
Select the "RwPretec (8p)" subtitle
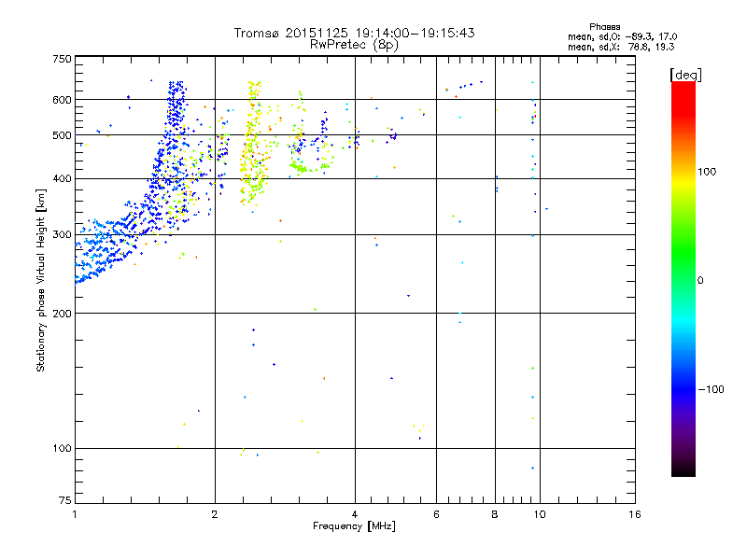click(354, 45)
